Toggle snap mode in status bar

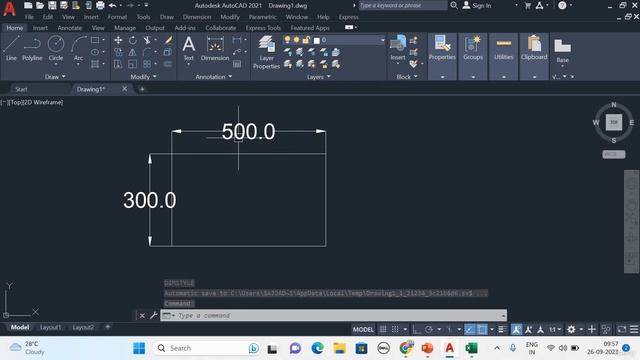(x=395, y=329)
